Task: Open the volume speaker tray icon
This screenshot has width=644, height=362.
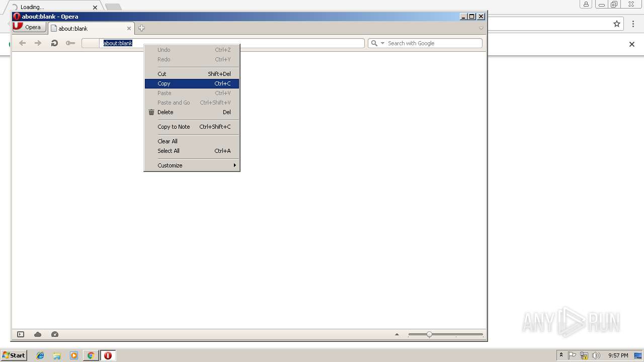Action: (x=596, y=355)
